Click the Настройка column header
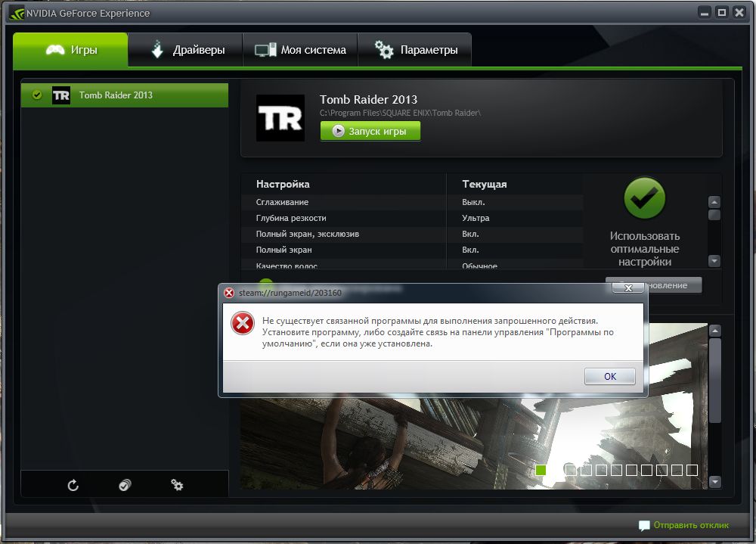Viewport: 756px width, 544px height. (x=283, y=184)
